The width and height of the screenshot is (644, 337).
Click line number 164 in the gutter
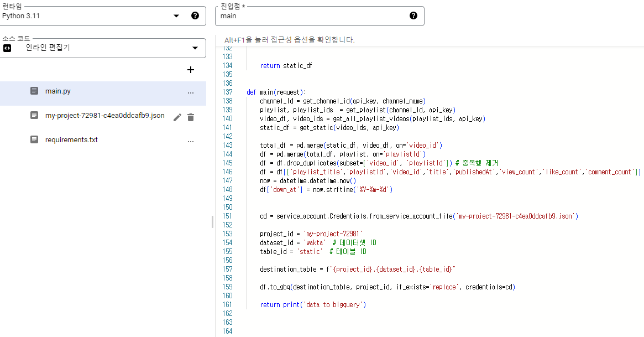tap(228, 331)
